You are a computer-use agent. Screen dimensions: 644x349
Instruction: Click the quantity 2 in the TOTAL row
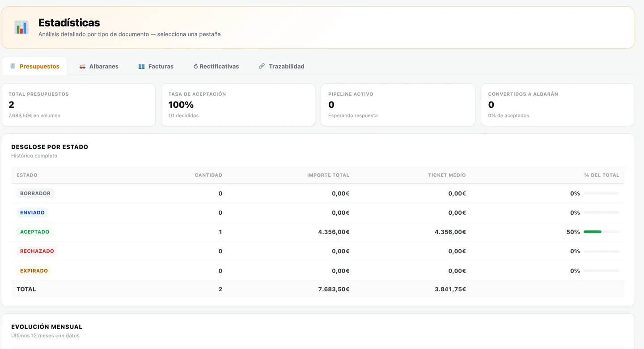[220, 289]
